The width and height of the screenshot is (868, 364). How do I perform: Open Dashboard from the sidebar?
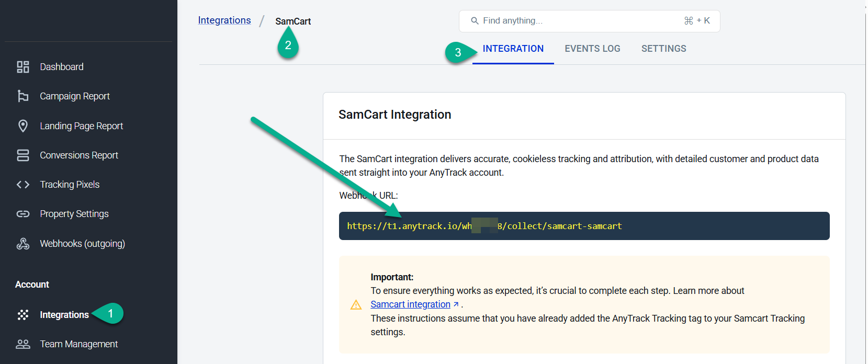coord(62,67)
